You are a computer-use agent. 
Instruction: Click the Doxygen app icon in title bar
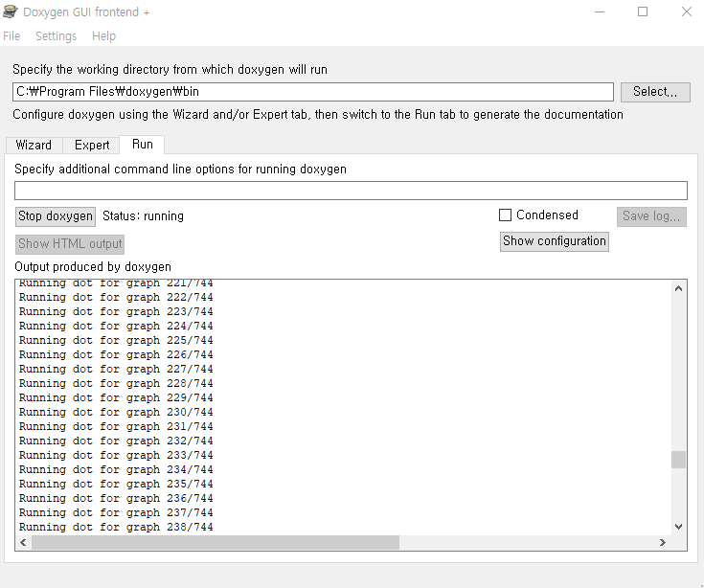(10, 11)
